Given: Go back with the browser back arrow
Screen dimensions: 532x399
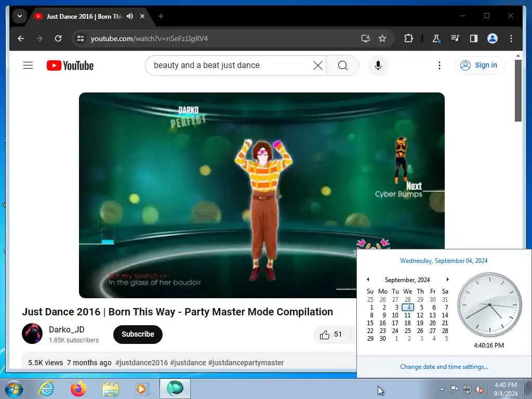Looking at the screenshot, I should pos(21,38).
